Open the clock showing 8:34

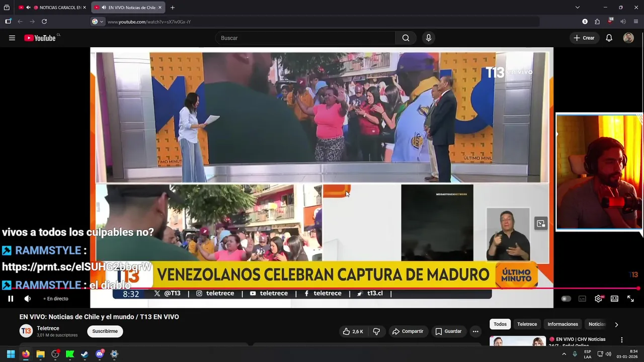click(627, 354)
